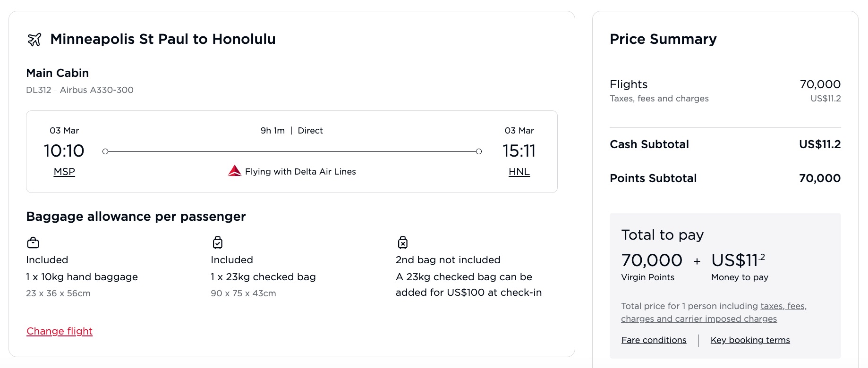Open the Fare conditions link
This screenshot has width=868, height=368.
coord(654,340)
